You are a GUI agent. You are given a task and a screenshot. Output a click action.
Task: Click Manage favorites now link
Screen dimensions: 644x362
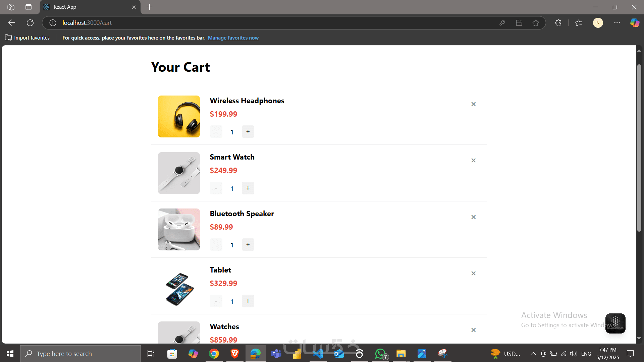click(x=233, y=38)
